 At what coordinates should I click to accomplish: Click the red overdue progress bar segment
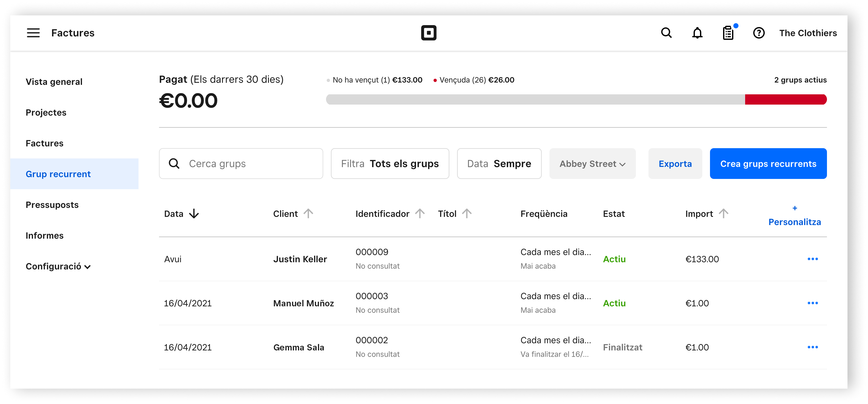click(785, 100)
